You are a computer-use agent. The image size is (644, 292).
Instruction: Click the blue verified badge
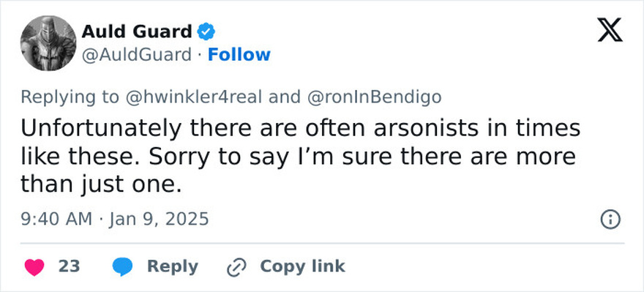206,32
